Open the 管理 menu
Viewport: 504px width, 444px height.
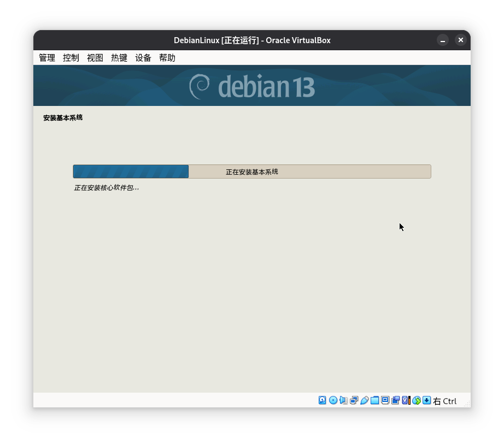tap(47, 58)
